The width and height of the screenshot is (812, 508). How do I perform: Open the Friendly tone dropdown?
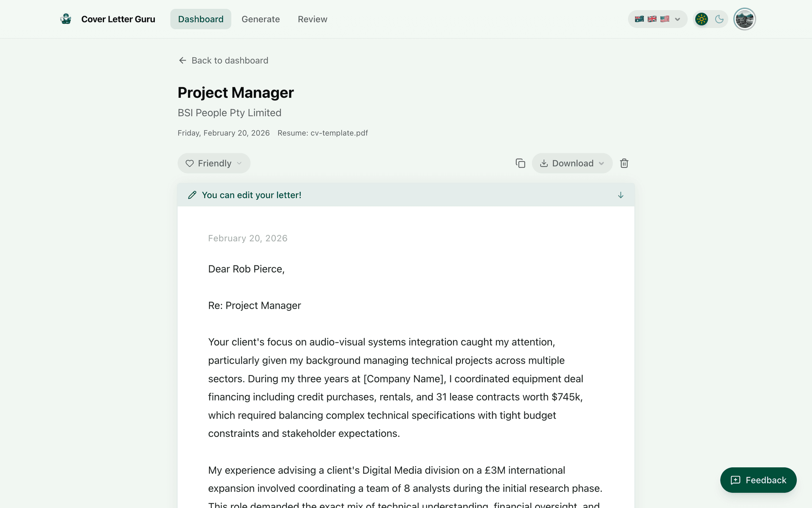(214, 163)
